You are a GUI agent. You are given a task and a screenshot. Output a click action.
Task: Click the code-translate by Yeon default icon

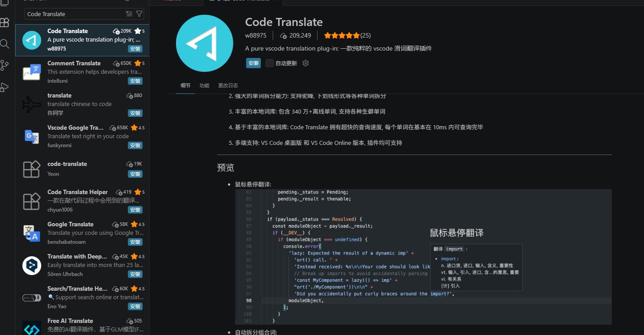pyautogui.click(x=32, y=169)
